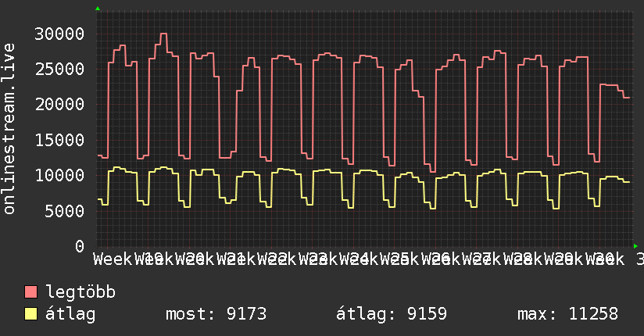Click the 'max: 11258' statistic
This screenshot has width=644, height=336.
567,314
